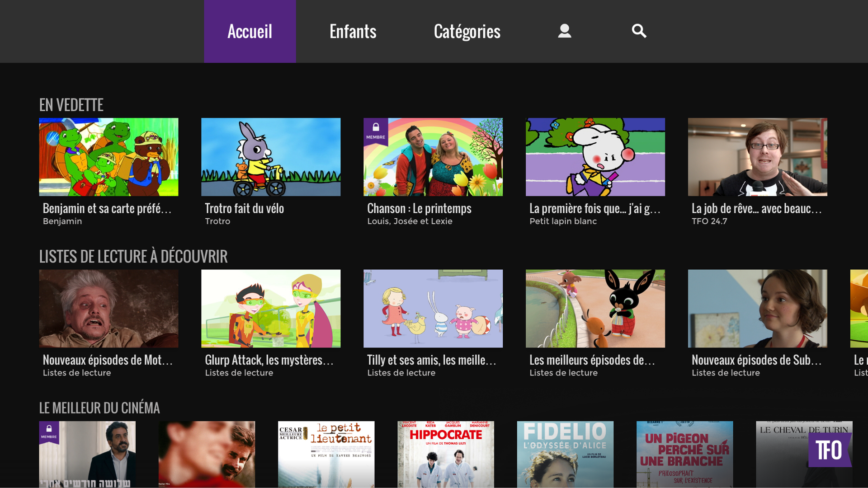Click the title La job de rêve... avec beauc…
868x488 pixels.
pos(757,208)
